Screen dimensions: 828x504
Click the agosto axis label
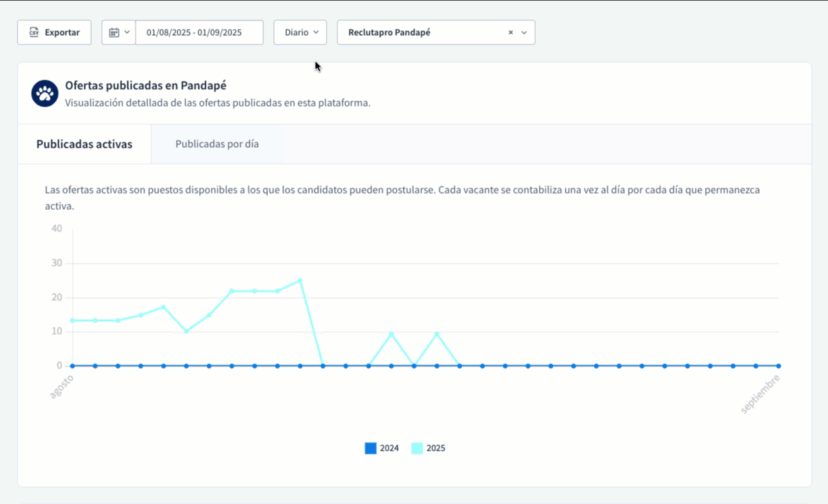pyautogui.click(x=61, y=385)
